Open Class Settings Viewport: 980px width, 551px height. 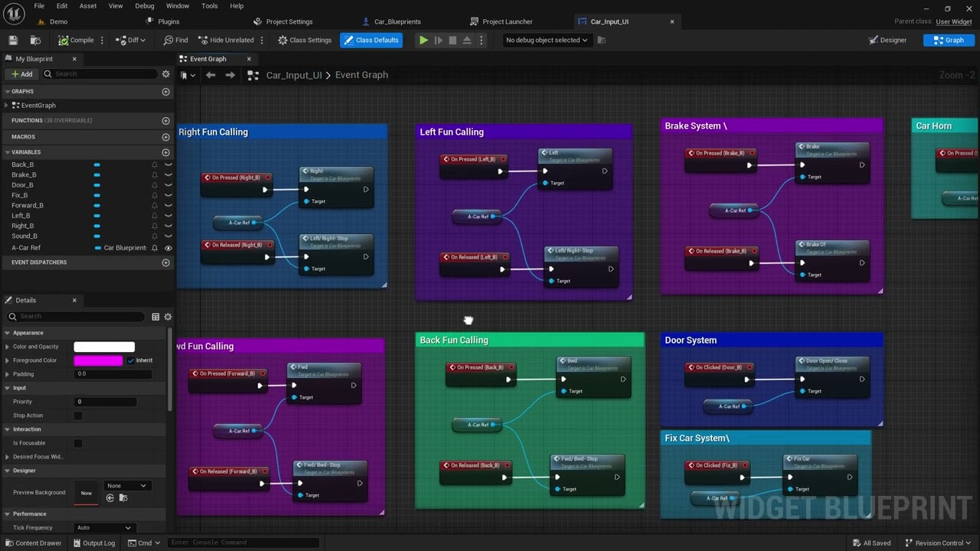pyautogui.click(x=305, y=40)
